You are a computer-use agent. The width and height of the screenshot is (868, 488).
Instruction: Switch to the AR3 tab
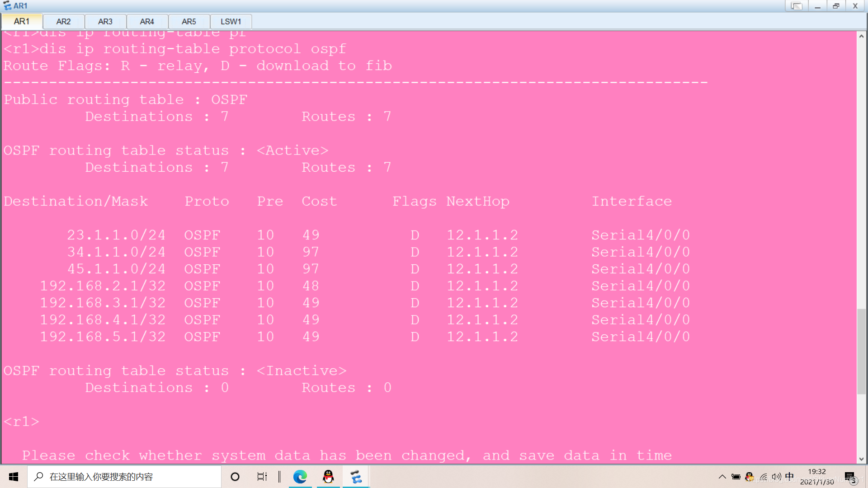click(105, 22)
